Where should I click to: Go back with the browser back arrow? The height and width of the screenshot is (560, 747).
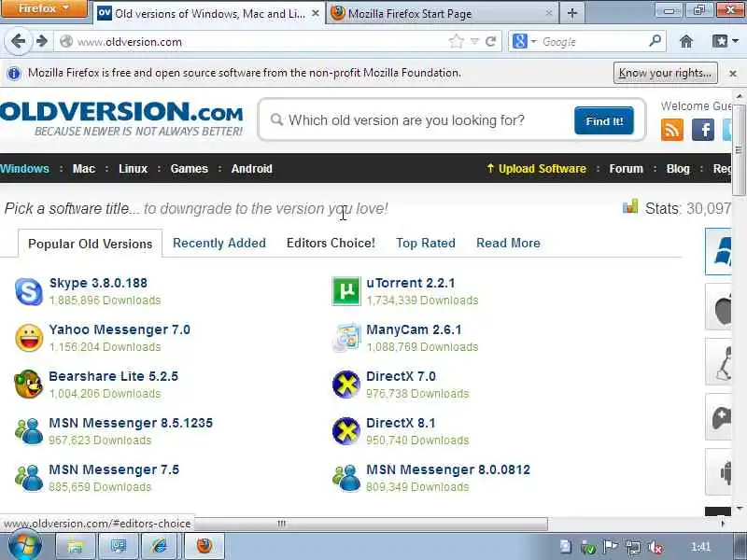[x=18, y=41]
